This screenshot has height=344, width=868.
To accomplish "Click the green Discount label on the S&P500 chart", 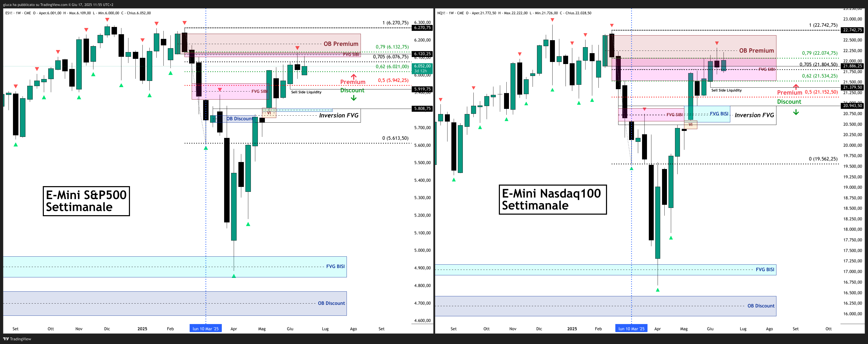I will 352,90.
